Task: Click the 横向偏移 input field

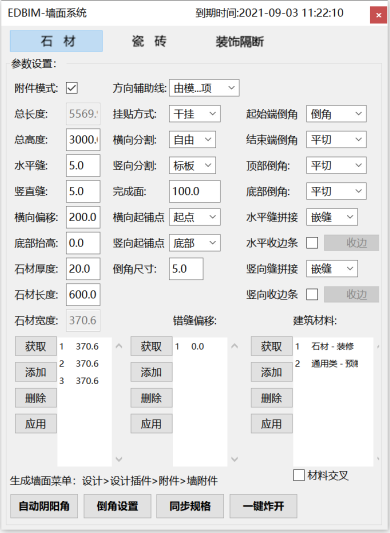Action: pyautogui.click(x=83, y=217)
